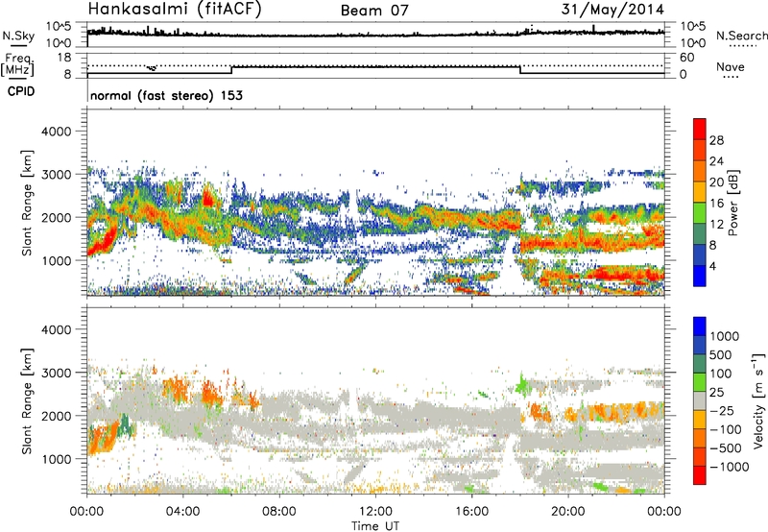The height and width of the screenshot is (532, 768).
Task: Select the '20:00' time tick label
Action: [568, 512]
